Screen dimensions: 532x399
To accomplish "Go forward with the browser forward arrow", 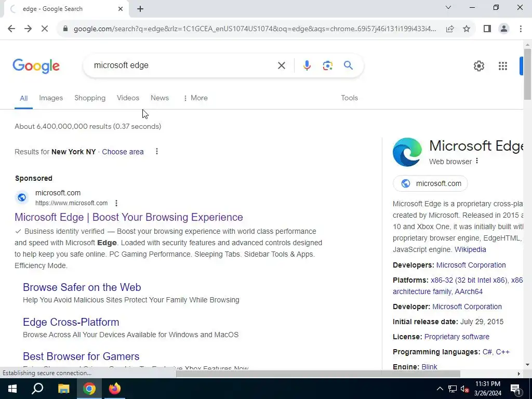I will point(28,29).
